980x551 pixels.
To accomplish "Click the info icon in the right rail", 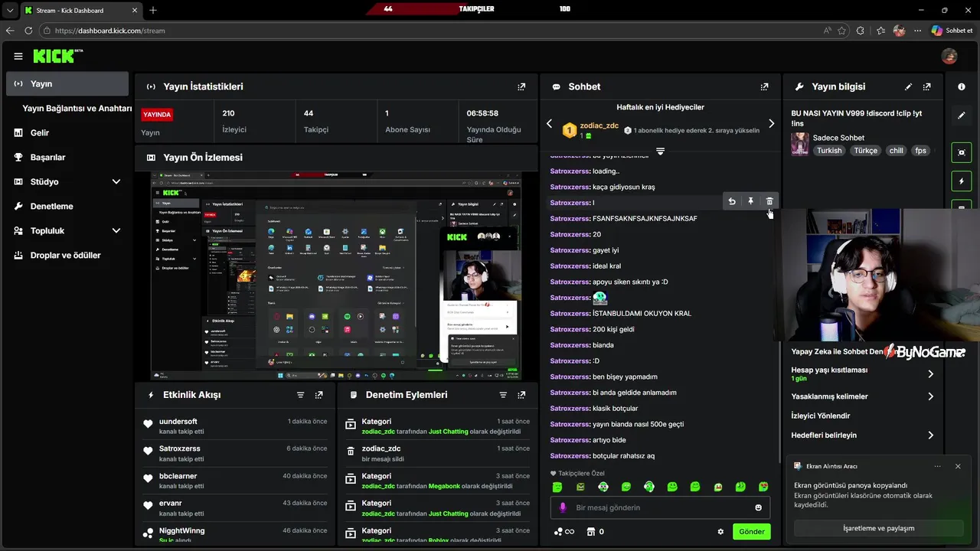I will [962, 87].
